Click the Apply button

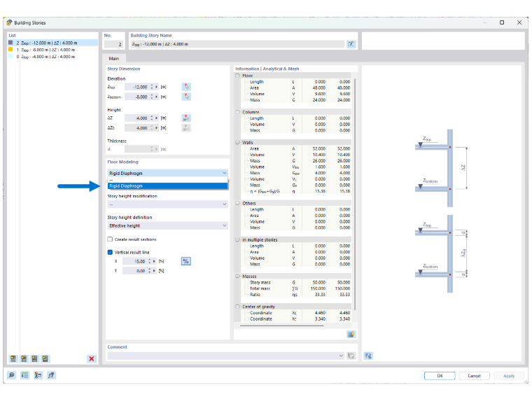[x=509, y=376]
